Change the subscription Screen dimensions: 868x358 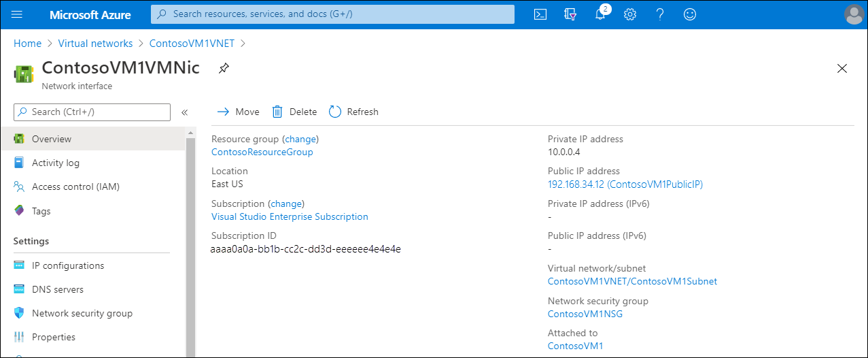click(x=285, y=204)
